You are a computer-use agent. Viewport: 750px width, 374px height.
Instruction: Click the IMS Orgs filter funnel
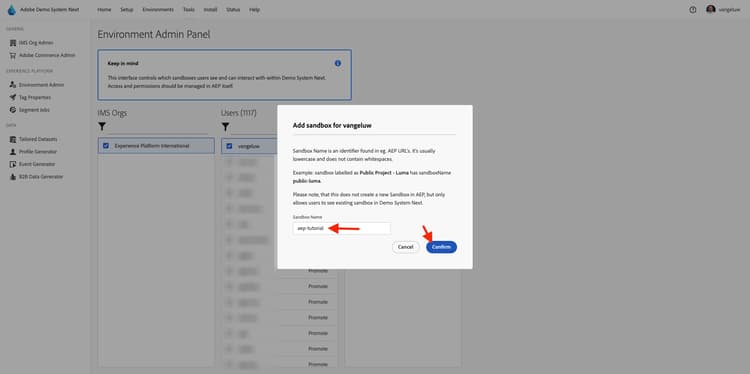click(x=102, y=127)
